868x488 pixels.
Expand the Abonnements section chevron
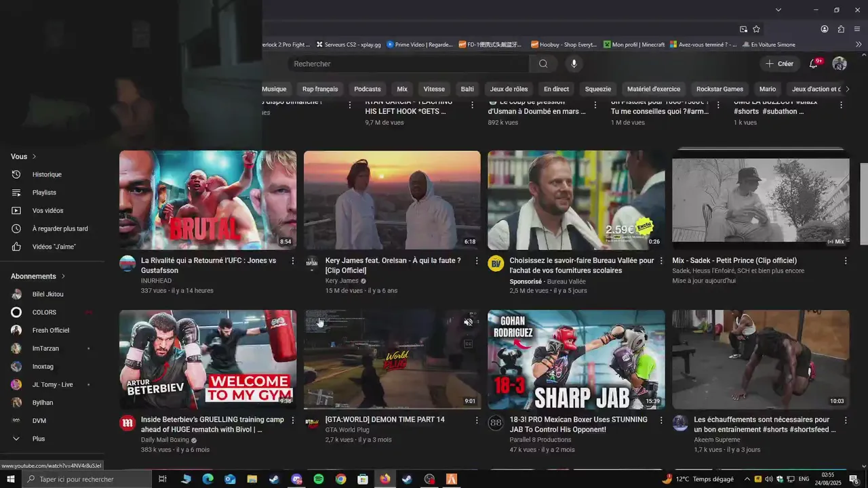point(63,277)
